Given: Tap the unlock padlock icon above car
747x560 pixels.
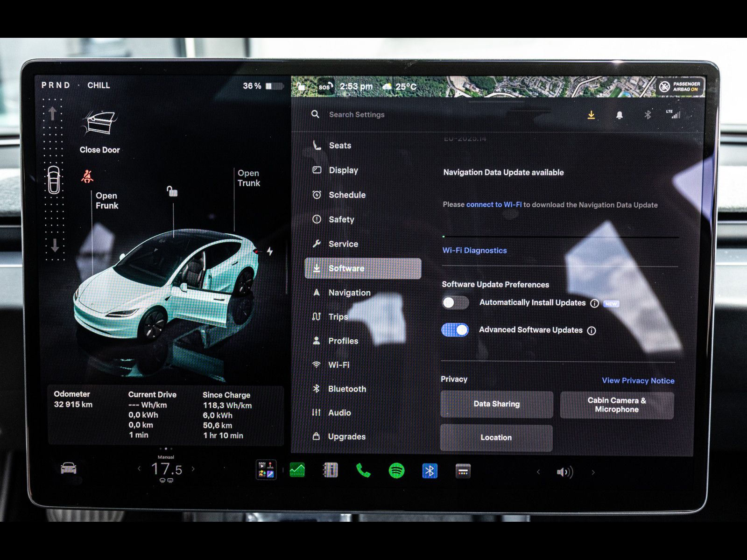Looking at the screenshot, I should (x=172, y=191).
